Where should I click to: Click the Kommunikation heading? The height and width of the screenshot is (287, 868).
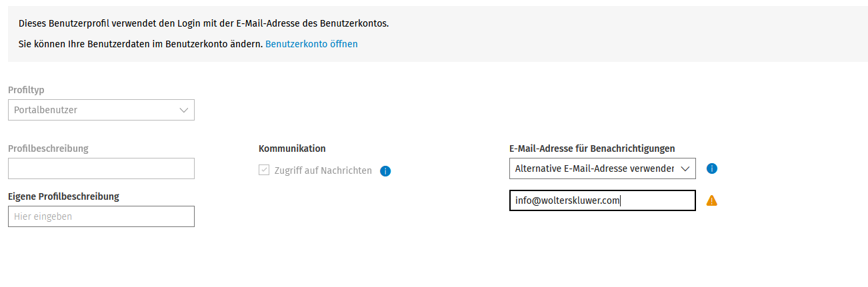click(292, 148)
